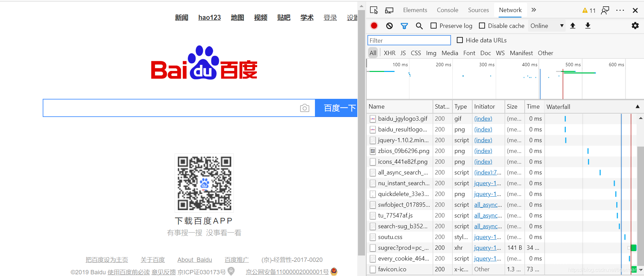
Task: Enable the Preserve log checkbox
Action: (434, 26)
